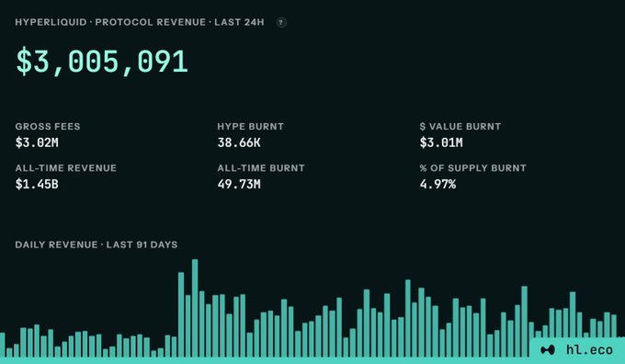This screenshot has width=625, height=364.
Task: Click the Hyperliquid logo icon next to hl.eco
Action: (548, 350)
